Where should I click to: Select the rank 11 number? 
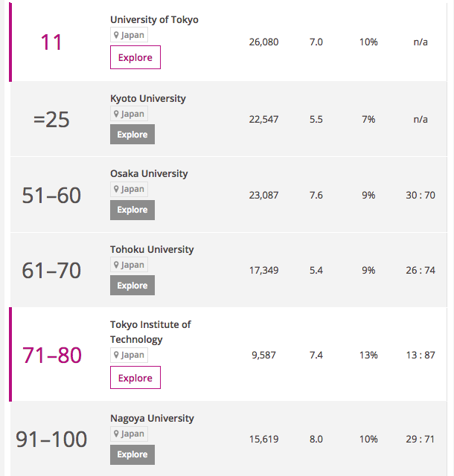click(51, 42)
